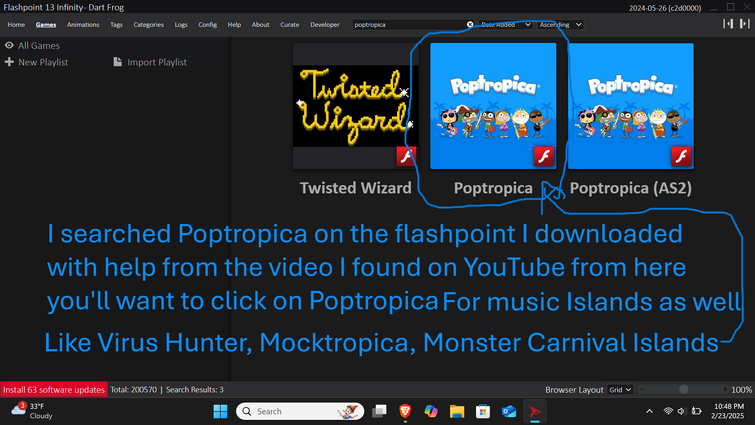Adjust the thumbnail zoom slider
This screenshot has height=425, width=755.
[683, 389]
